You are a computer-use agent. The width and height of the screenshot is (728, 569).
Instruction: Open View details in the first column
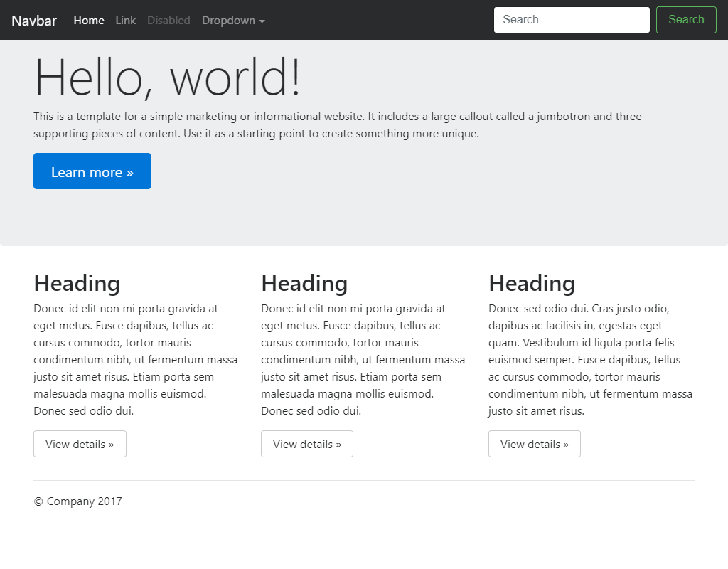80,444
